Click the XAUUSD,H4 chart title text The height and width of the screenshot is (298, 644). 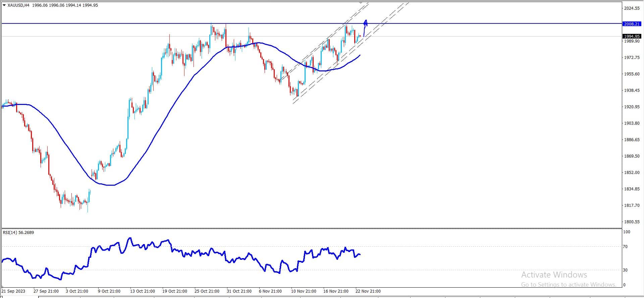(x=18, y=5)
